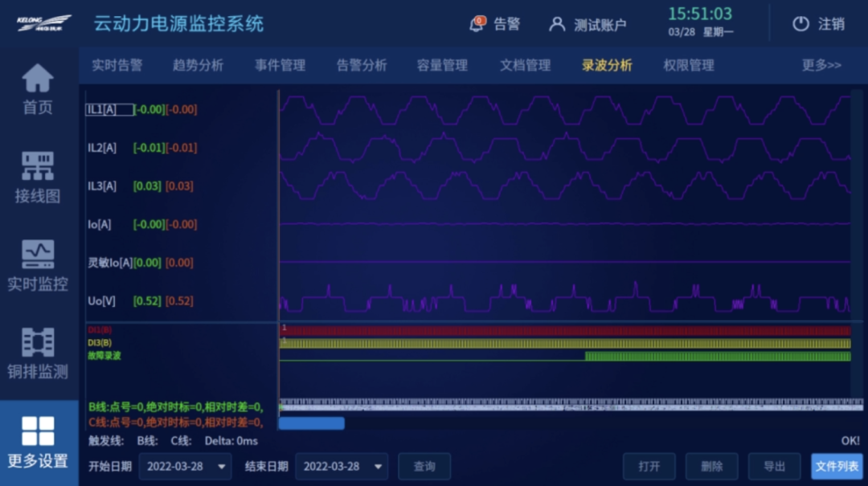Select the 录波分析 tab
The height and width of the screenshot is (486, 868).
point(607,65)
